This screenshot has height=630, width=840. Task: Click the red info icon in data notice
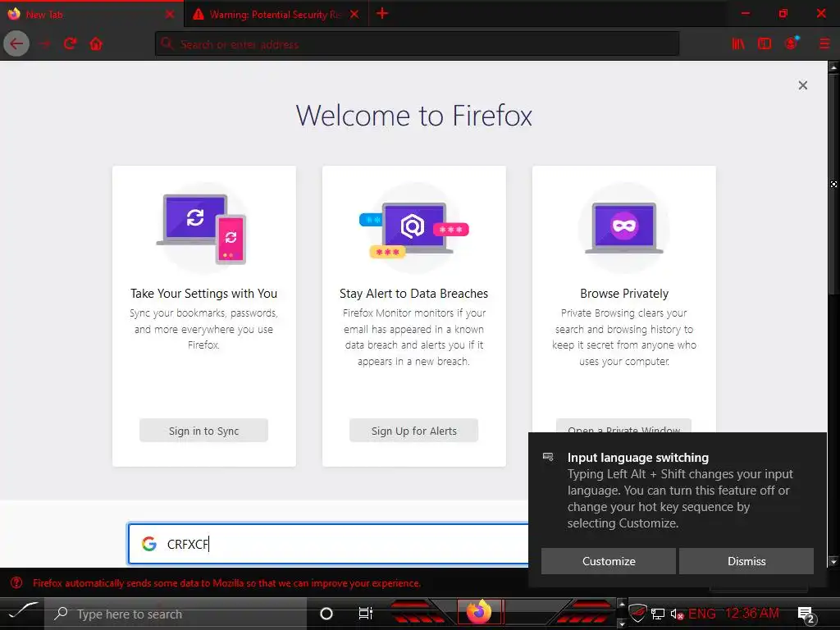(x=16, y=583)
